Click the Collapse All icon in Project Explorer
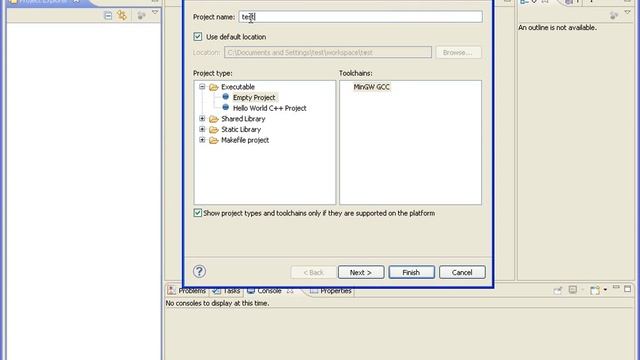The width and height of the screenshot is (640, 360). point(108,16)
